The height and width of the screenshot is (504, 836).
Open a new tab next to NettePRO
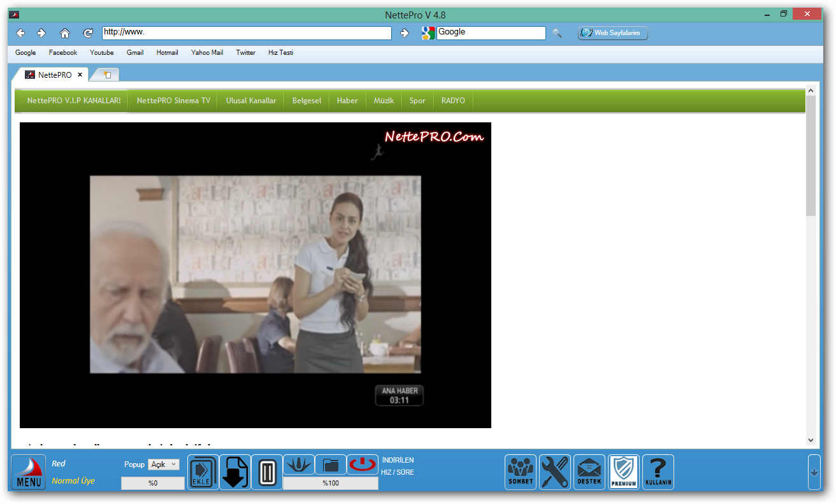107,75
